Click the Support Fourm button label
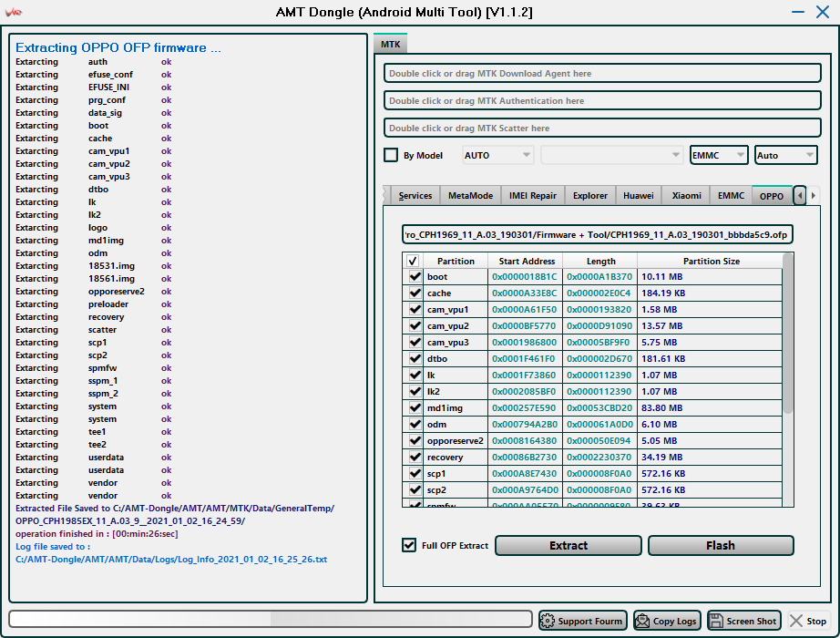 589,621
